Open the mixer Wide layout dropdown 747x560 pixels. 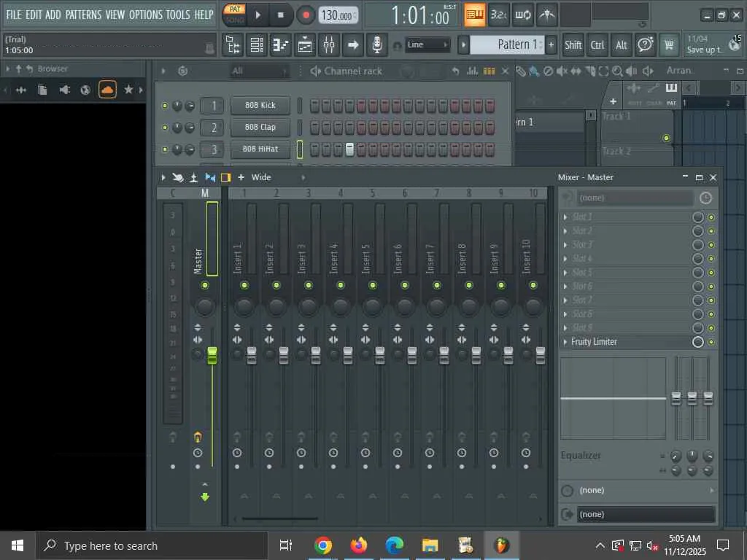click(x=277, y=178)
